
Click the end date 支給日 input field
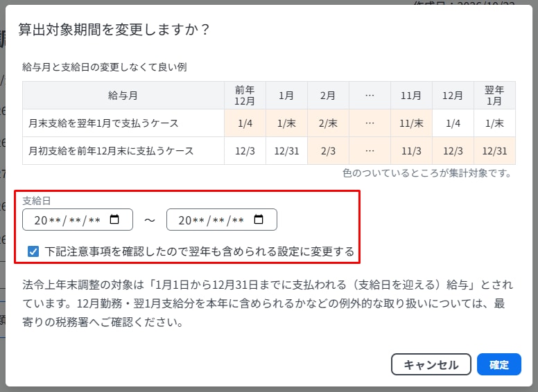click(222, 220)
